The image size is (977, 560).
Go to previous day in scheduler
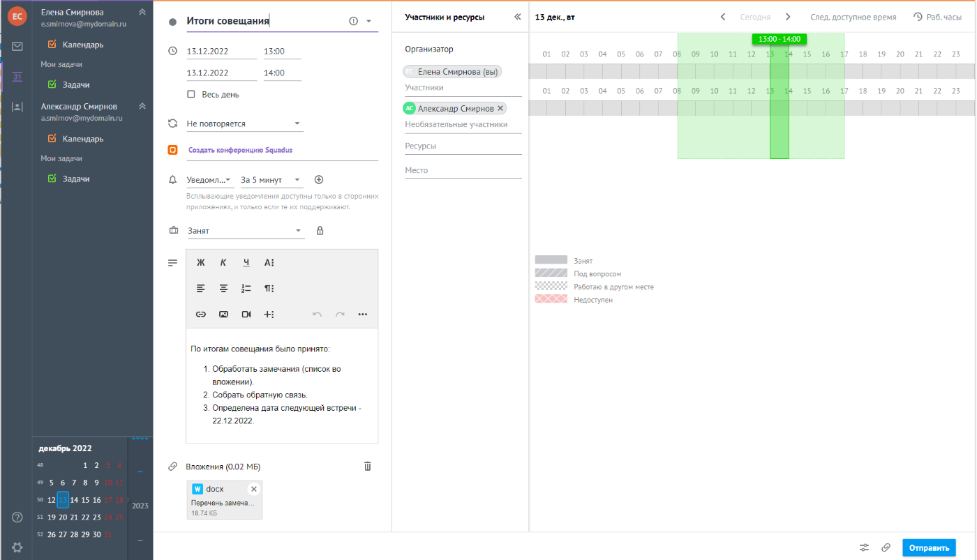pyautogui.click(x=723, y=17)
